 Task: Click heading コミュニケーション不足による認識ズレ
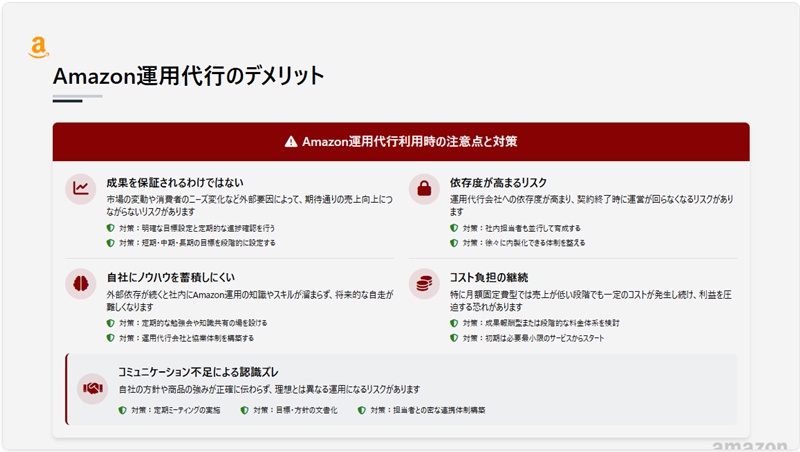pyautogui.click(x=198, y=372)
